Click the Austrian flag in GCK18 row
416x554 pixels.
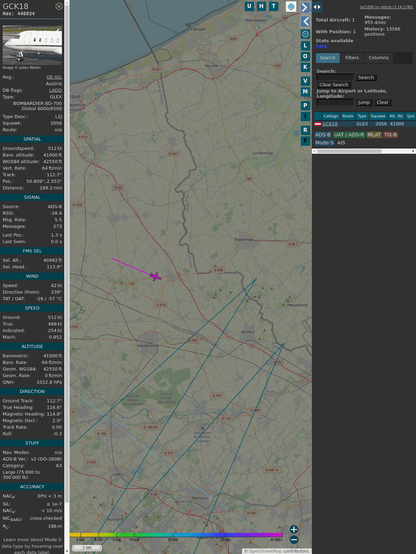point(318,124)
